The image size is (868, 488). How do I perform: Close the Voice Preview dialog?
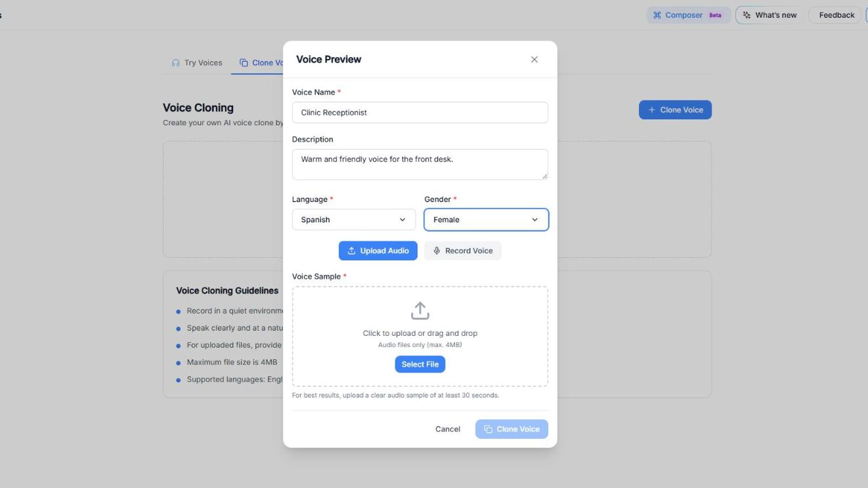(x=534, y=60)
